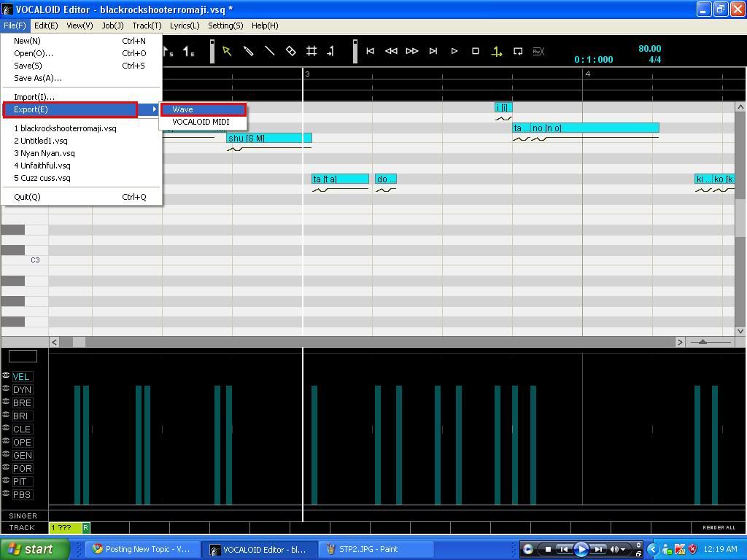
Task: Toggle the eye icon beside GEN
Action: (6, 454)
